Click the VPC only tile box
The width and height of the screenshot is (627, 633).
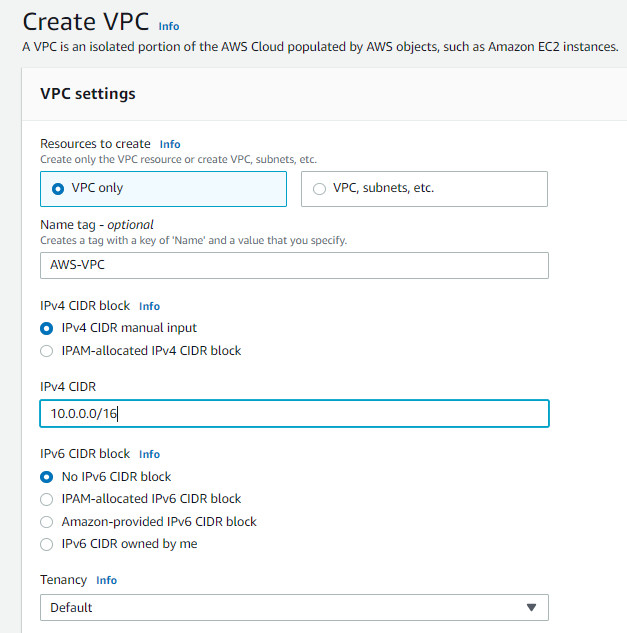(164, 189)
